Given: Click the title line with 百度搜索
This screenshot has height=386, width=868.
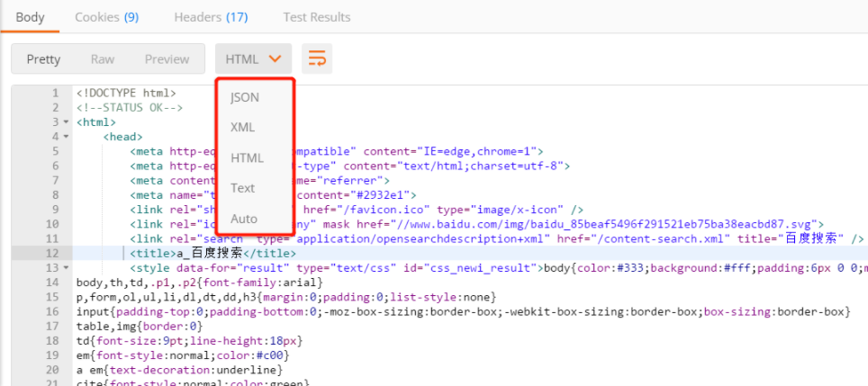Looking at the screenshot, I should pos(213,254).
